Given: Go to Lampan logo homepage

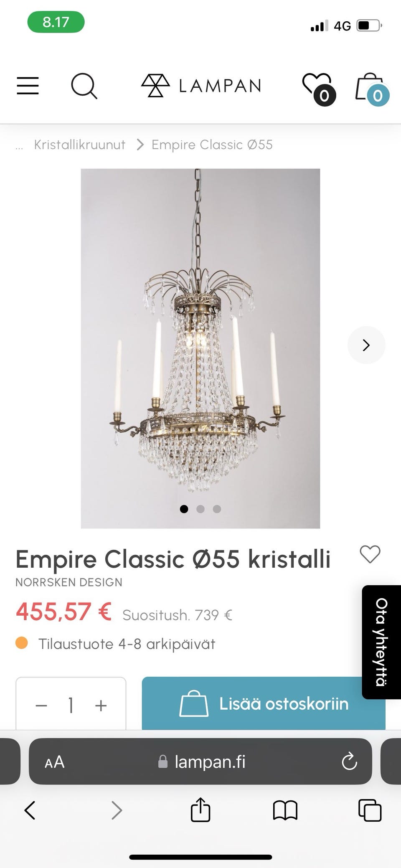Looking at the screenshot, I should click(201, 86).
